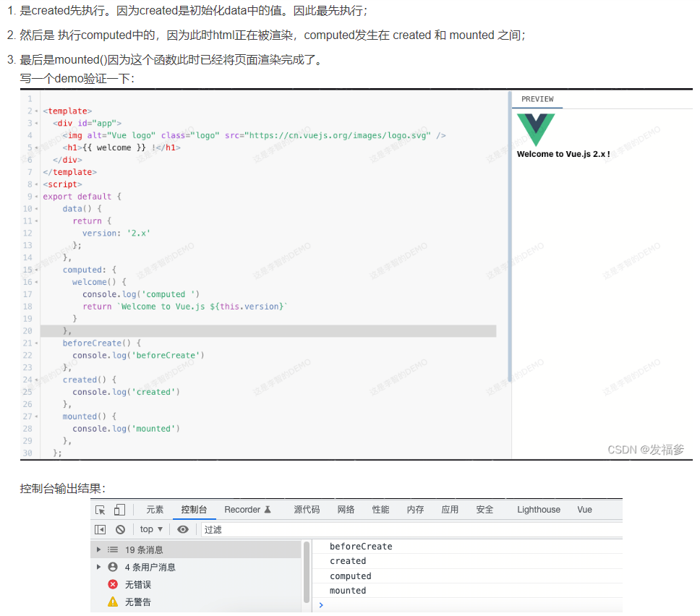The image size is (700, 616).
Task: Collapse the code fold at line 2
Action: (36, 111)
